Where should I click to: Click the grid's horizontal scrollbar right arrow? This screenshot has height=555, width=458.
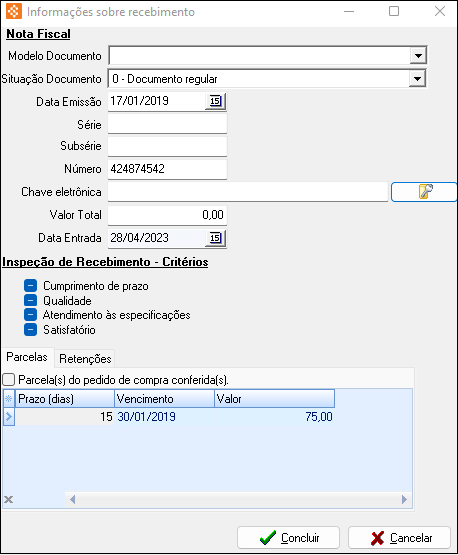[x=404, y=499]
